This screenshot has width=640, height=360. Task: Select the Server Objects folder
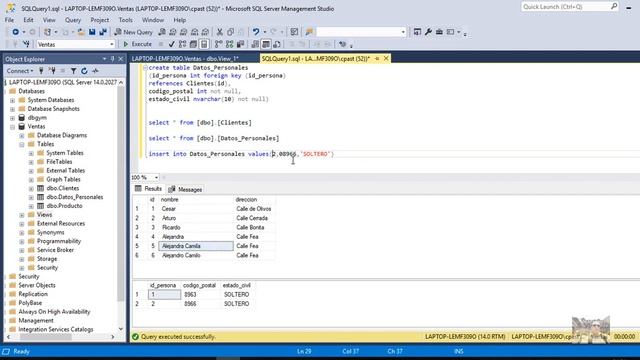[37, 285]
